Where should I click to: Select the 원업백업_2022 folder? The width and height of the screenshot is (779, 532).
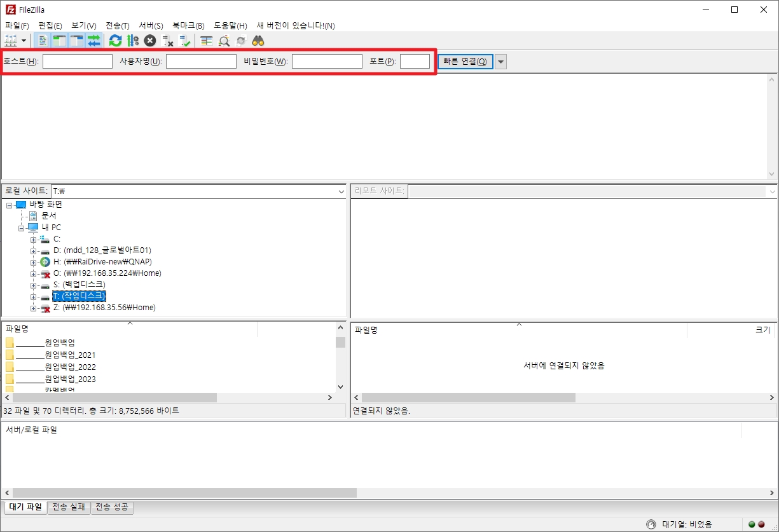pos(69,367)
